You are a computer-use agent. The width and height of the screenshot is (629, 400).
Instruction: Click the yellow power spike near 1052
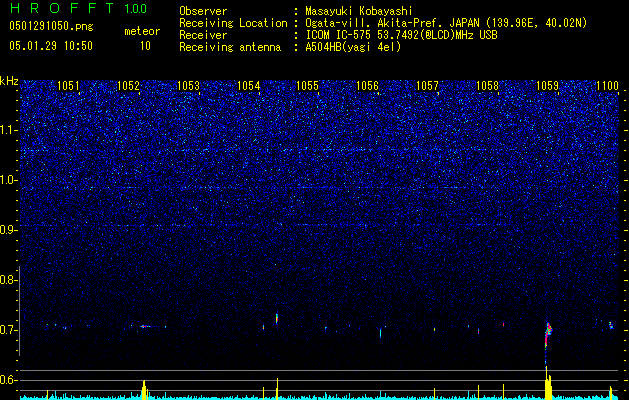[x=144, y=390]
